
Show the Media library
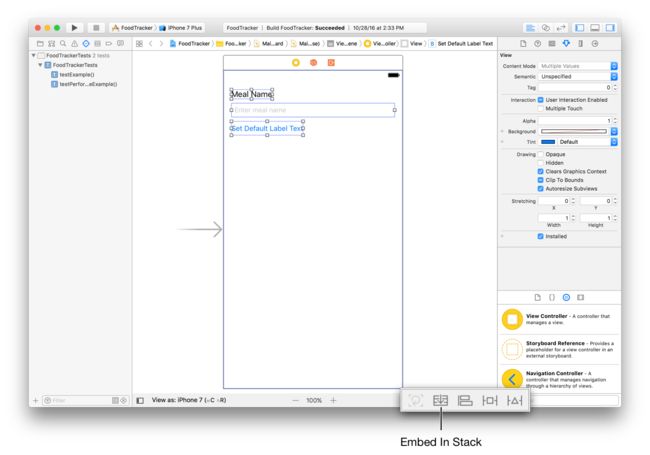coord(581,297)
